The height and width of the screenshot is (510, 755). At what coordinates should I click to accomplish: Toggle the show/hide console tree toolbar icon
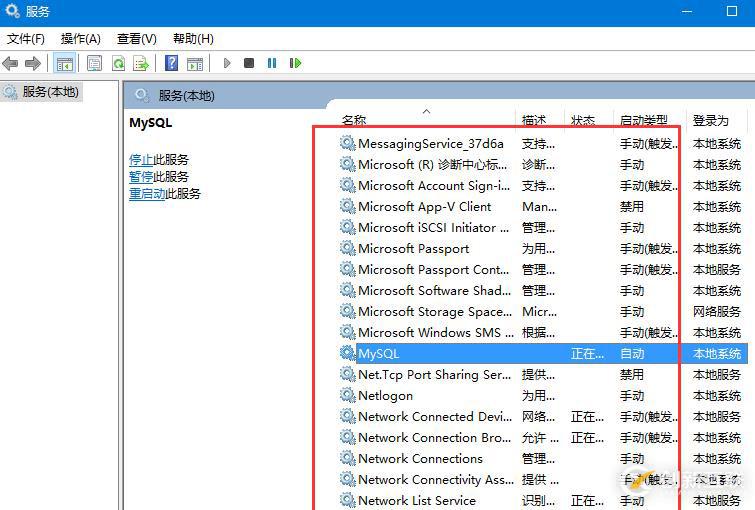click(65, 63)
